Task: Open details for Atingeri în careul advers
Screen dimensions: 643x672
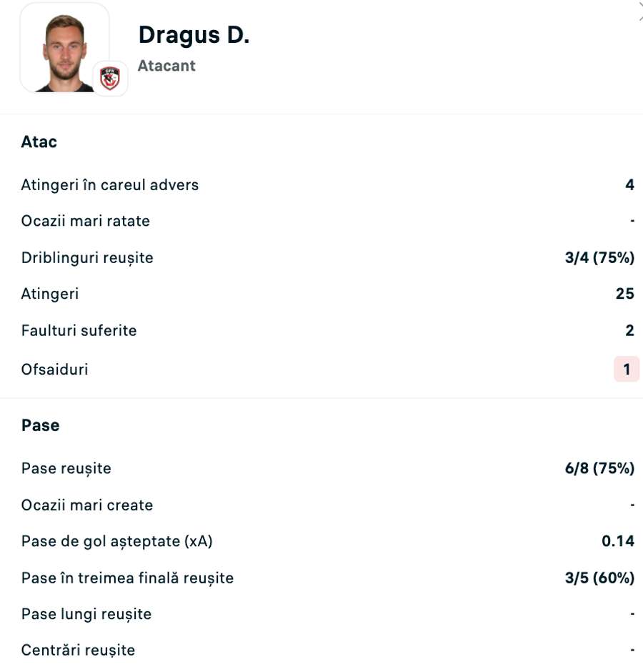Action: click(109, 184)
